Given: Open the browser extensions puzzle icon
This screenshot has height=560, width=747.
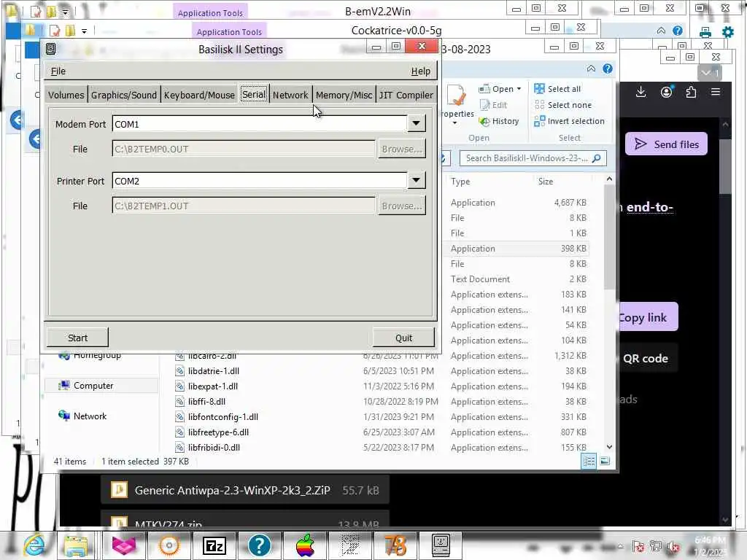Looking at the screenshot, I should (x=691, y=92).
